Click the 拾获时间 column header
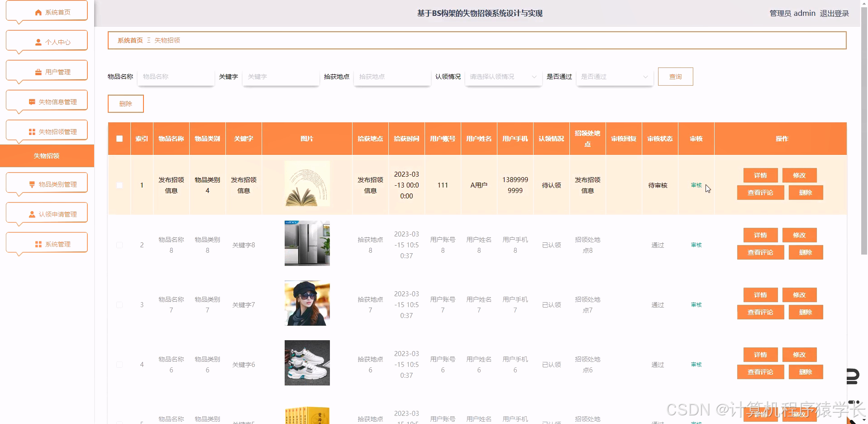The image size is (868, 424). point(406,139)
